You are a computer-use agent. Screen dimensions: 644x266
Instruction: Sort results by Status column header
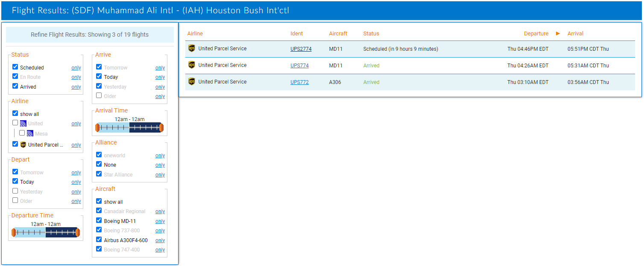click(x=371, y=34)
